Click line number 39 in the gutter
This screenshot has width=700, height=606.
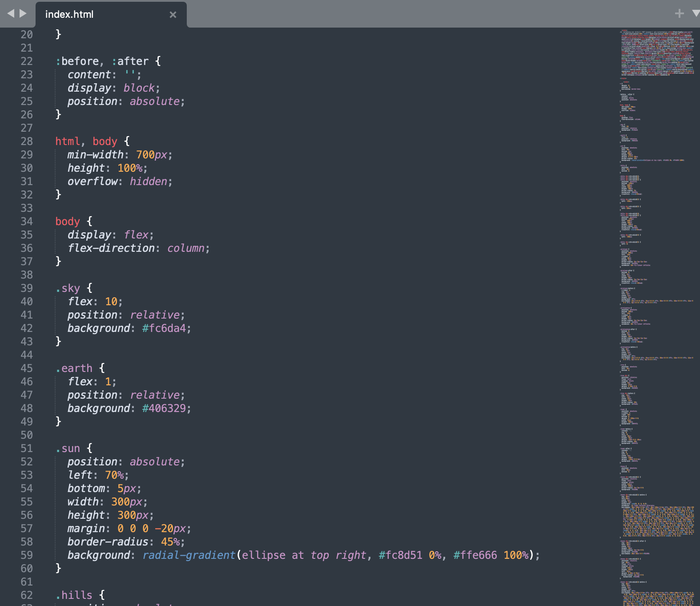coord(27,288)
